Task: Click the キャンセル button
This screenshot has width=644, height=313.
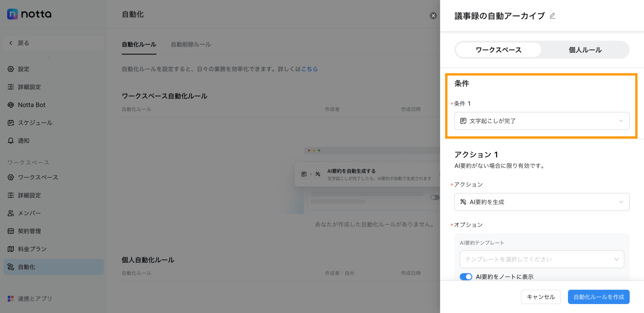Action: (541, 297)
